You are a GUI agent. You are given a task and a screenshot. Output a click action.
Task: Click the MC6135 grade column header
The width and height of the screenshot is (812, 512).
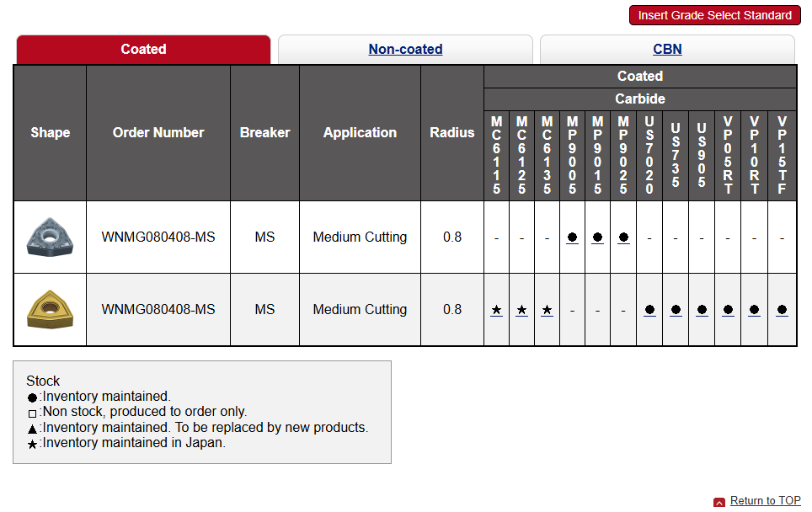(x=547, y=155)
